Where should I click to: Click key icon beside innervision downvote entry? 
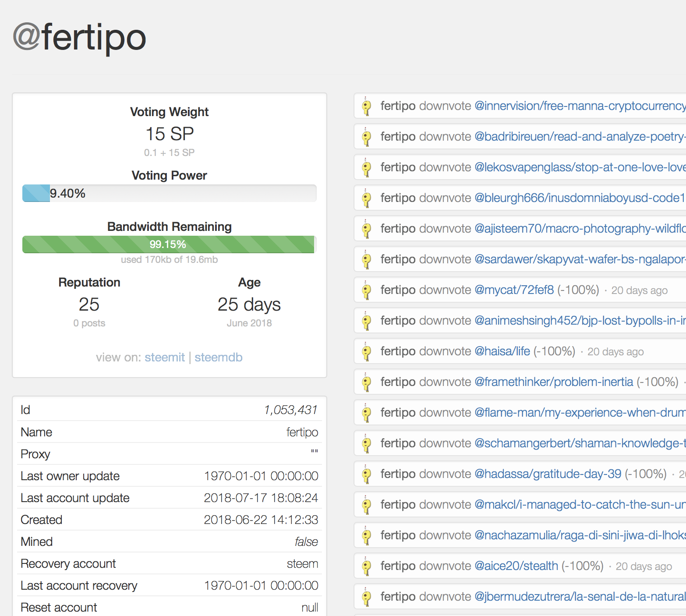(367, 106)
